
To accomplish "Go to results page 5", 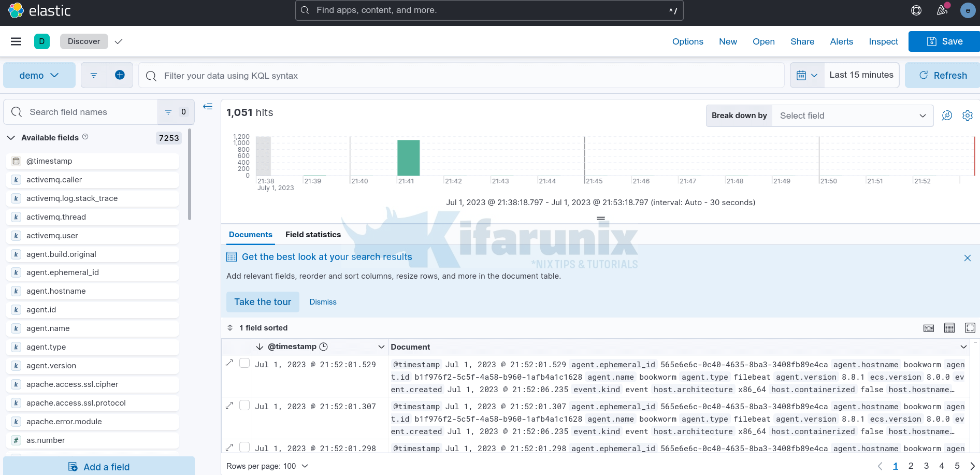I will 957,466.
